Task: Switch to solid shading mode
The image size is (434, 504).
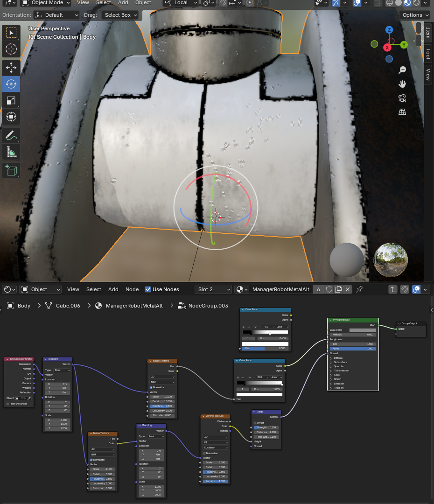Action: coord(399,3)
